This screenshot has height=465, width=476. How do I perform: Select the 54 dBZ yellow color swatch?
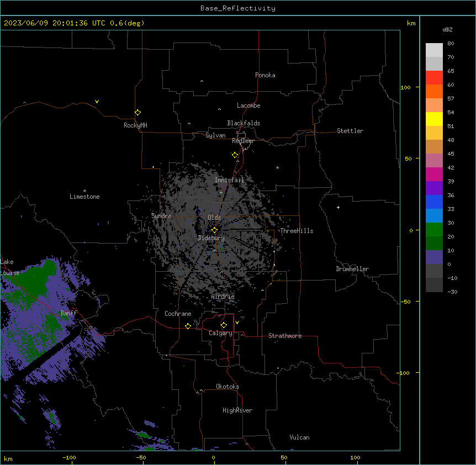(x=434, y=119)
